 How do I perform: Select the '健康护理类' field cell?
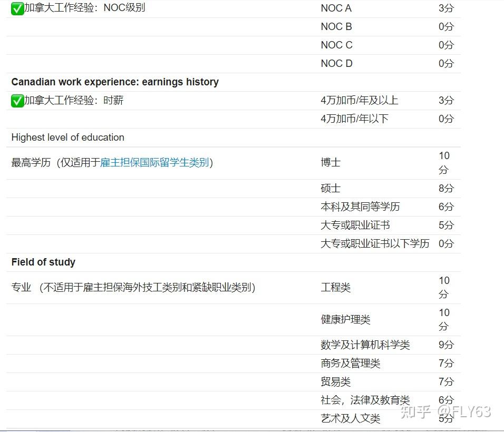[345, 319]
